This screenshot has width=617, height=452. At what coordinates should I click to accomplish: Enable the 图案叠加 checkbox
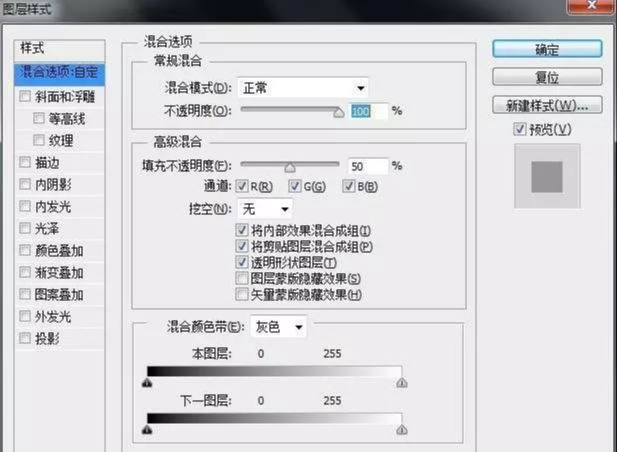pos(25,294)
